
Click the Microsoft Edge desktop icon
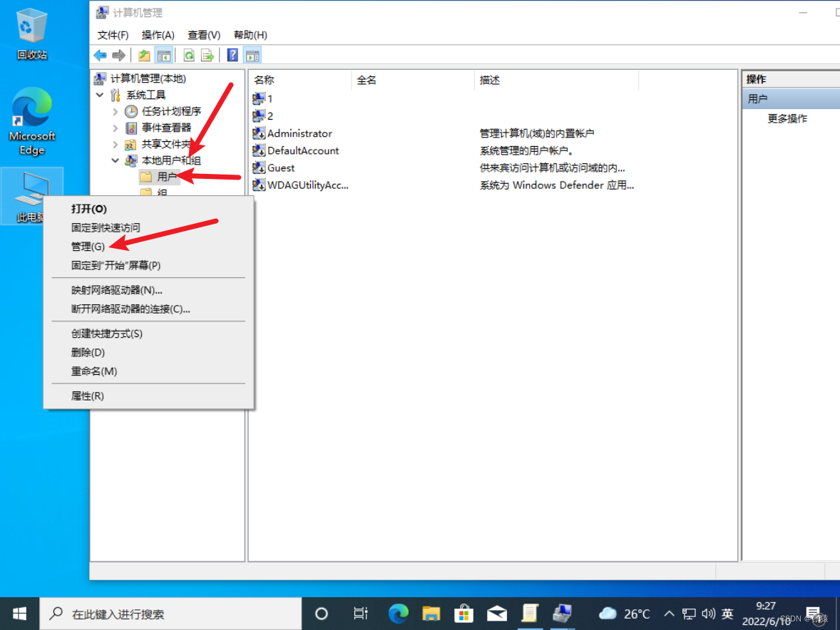point(32,121)
